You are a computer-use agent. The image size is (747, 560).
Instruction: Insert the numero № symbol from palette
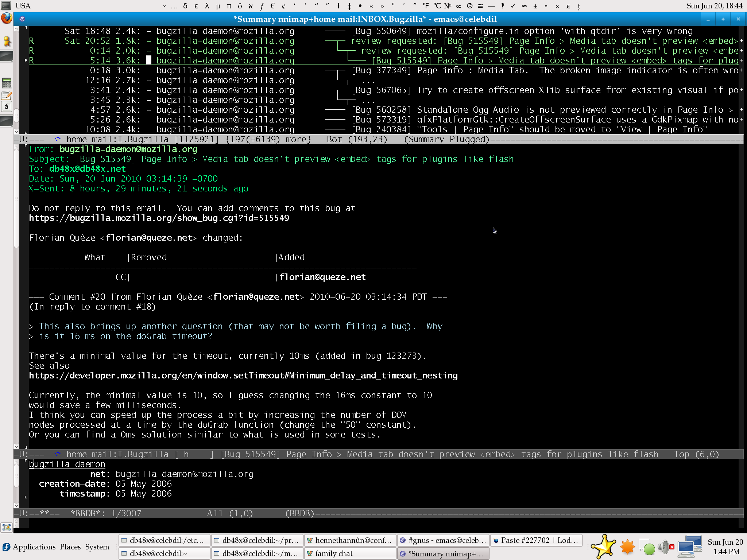pyautogui.click(x=448, y=6)
